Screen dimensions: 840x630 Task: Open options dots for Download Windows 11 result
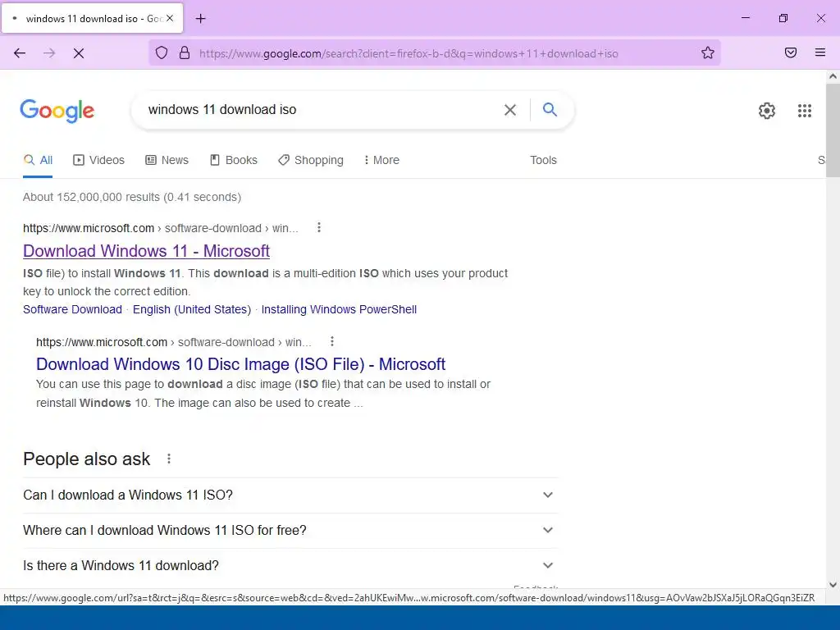tap(319, 228)
